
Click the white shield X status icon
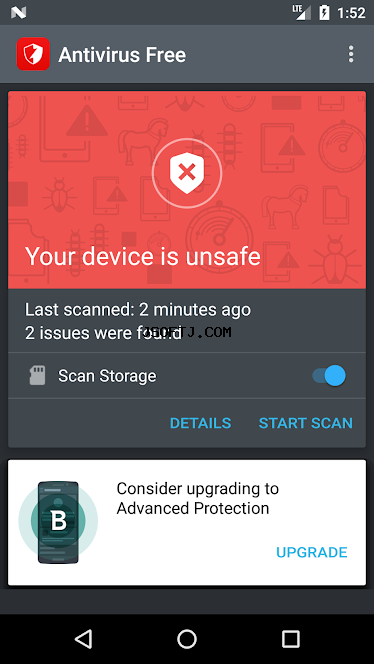pyautogui.click(x=186, y=172)
